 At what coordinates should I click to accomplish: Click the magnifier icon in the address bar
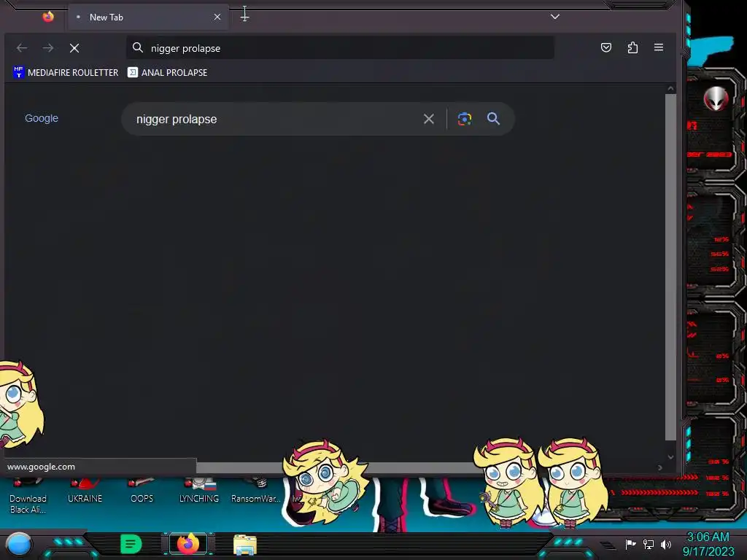(138, 47)
